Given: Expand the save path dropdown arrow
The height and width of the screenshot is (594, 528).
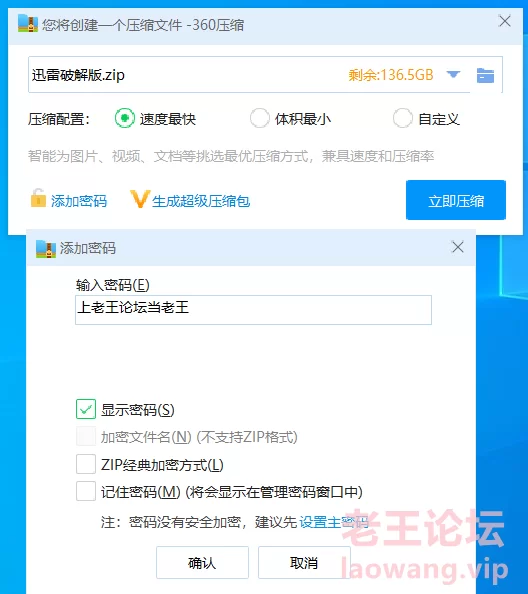Looking at the screenshot, I should [x=453, y=75].
